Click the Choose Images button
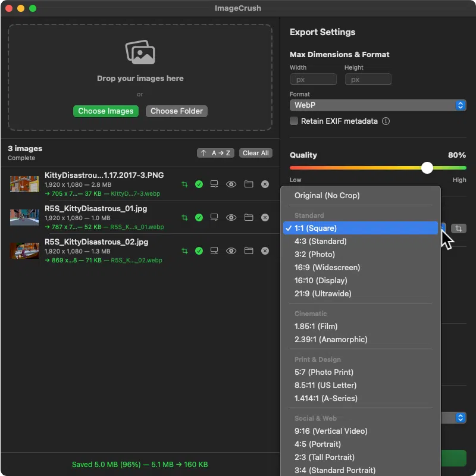Viewport: 476px width, 476px height. pyautogui.click(x=106, y=111)
